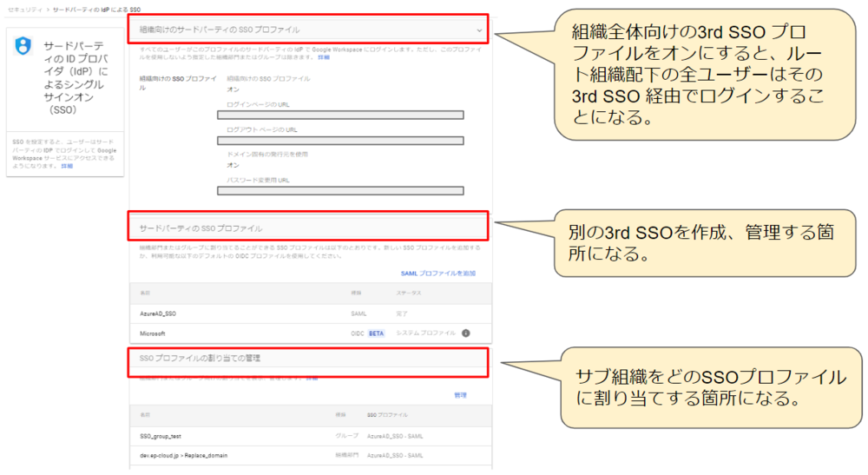The image size is (868, 475).
Task: Click the 完了 status of AzureAD_SSO
Action: (x=402, y=313)
